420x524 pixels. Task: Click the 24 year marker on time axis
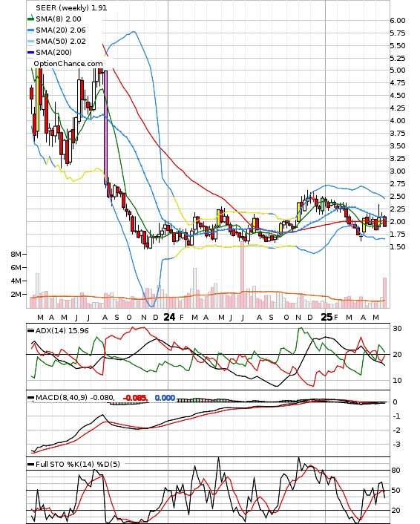pos(169,317)
